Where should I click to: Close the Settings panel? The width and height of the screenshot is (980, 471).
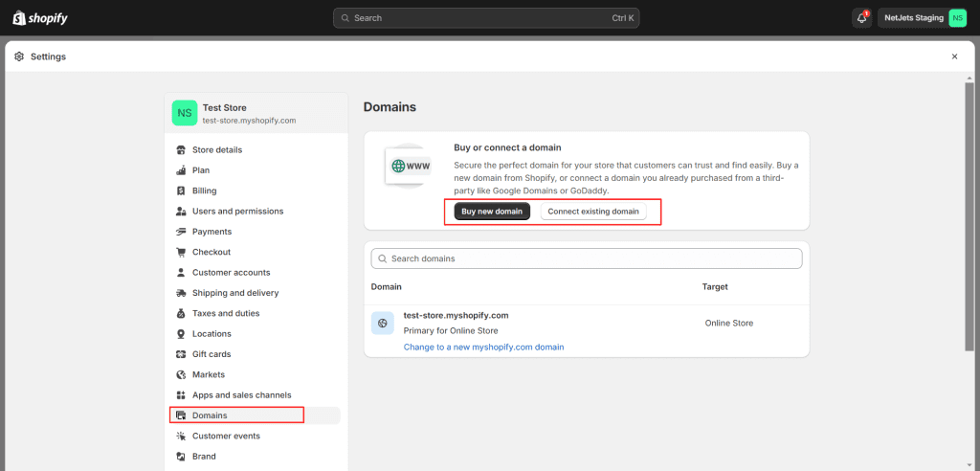click(x=954, y=56)
